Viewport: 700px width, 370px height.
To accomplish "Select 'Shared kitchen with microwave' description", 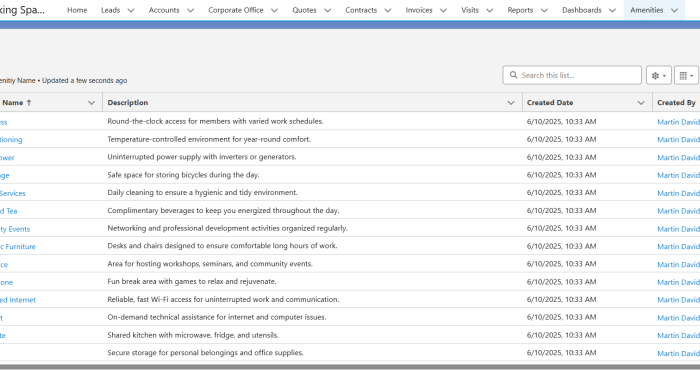I will pyautogui.click(x=193, y=335).
